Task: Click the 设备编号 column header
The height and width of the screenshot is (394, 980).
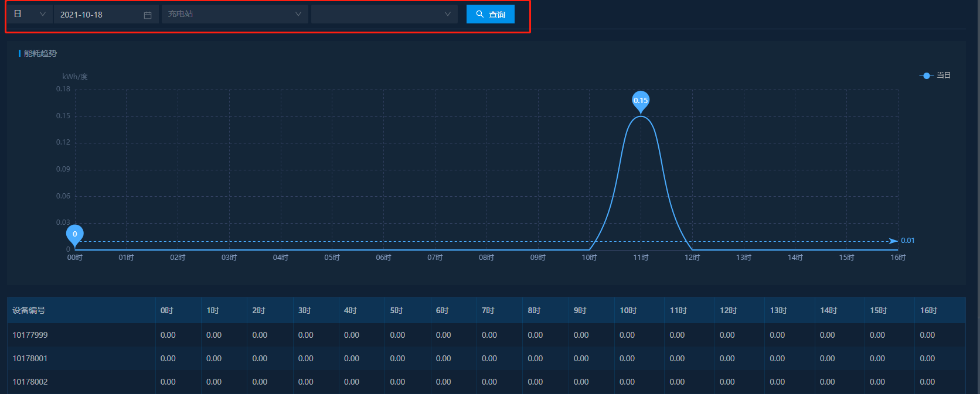Action: 29,310
